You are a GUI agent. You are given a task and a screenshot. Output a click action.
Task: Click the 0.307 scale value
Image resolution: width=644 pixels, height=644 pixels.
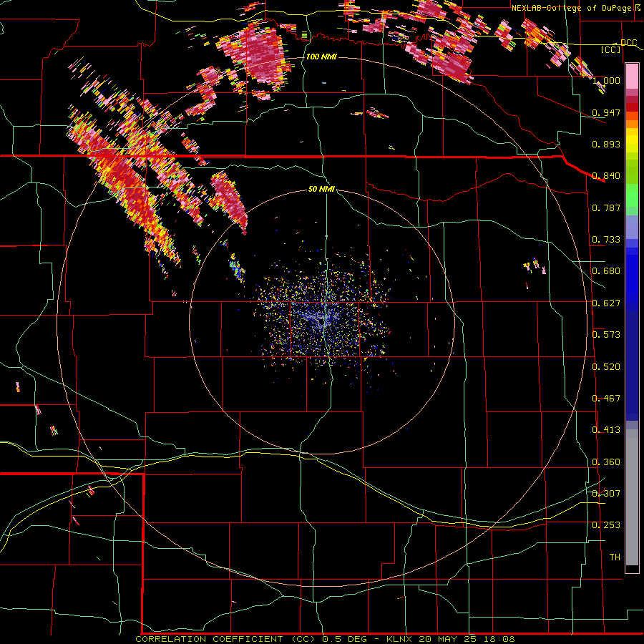pyautogui.click(x=606, y=494)
